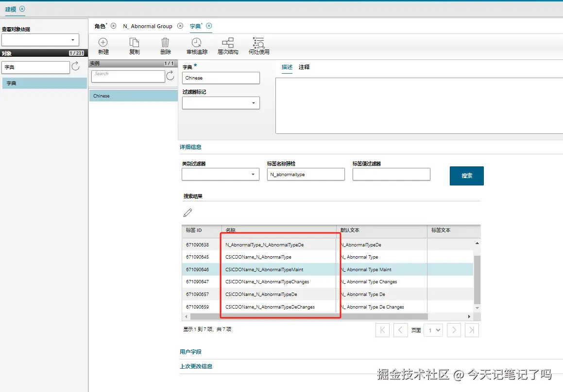Select row CSICDOName_N_AbnormalTypeDeChanges
Image resolution: width=563 pixels, height=392 pixels.
[x=327, y=307]
